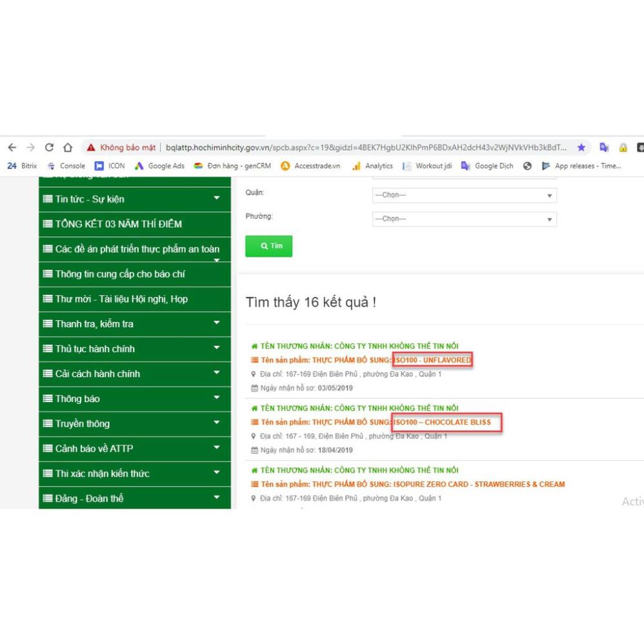
Task: Open 'TỔNG KẾT 03 NĂM THÍ ĐIỂM' menu item
Action: [x=118, y=224]
